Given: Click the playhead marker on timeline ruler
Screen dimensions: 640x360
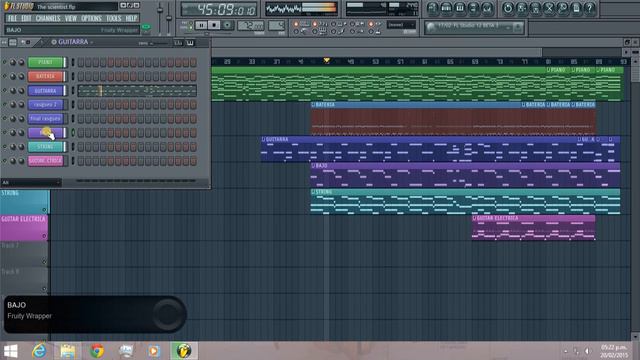Looking at the screenshot, I should [x=327, y=61].
